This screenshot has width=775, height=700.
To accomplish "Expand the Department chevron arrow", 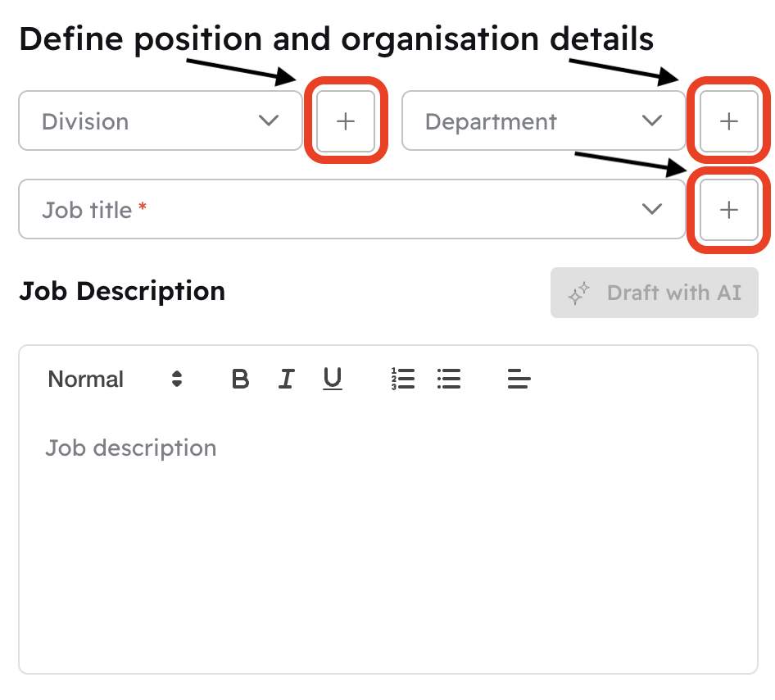I will coord(652,121).
